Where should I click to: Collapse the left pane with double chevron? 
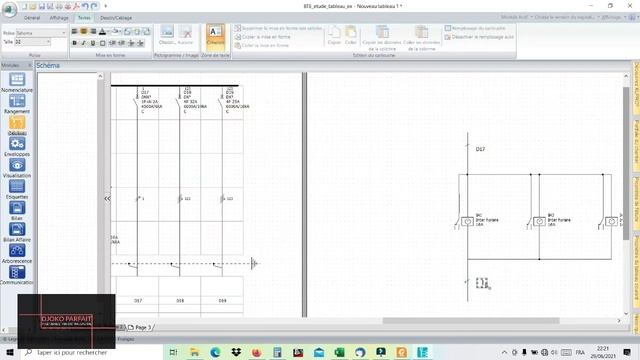(107, 199)
